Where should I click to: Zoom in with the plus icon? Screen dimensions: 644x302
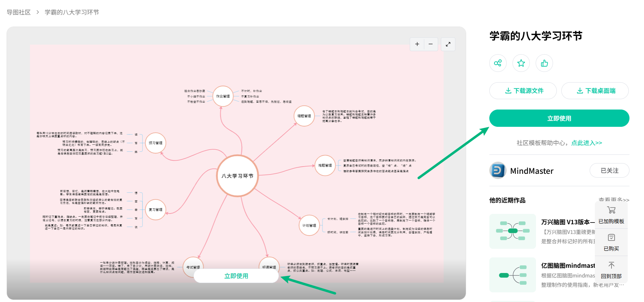[x=417, y=44]
